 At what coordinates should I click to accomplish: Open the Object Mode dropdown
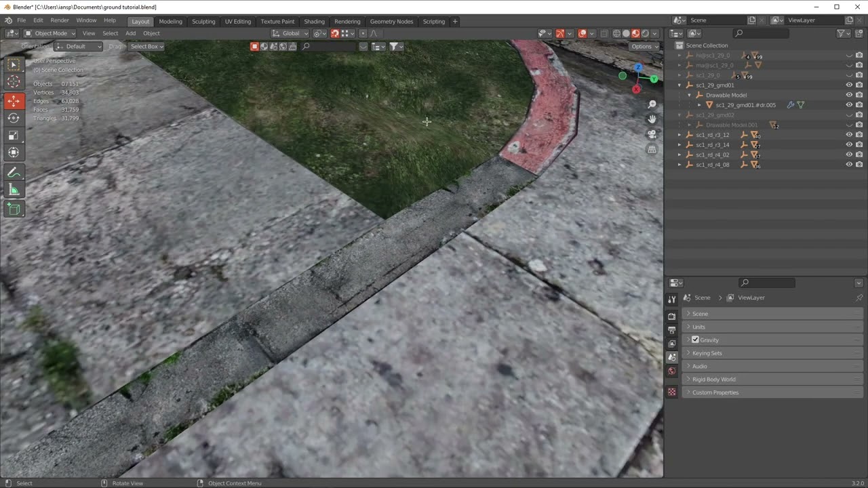[x=51, y=33]
